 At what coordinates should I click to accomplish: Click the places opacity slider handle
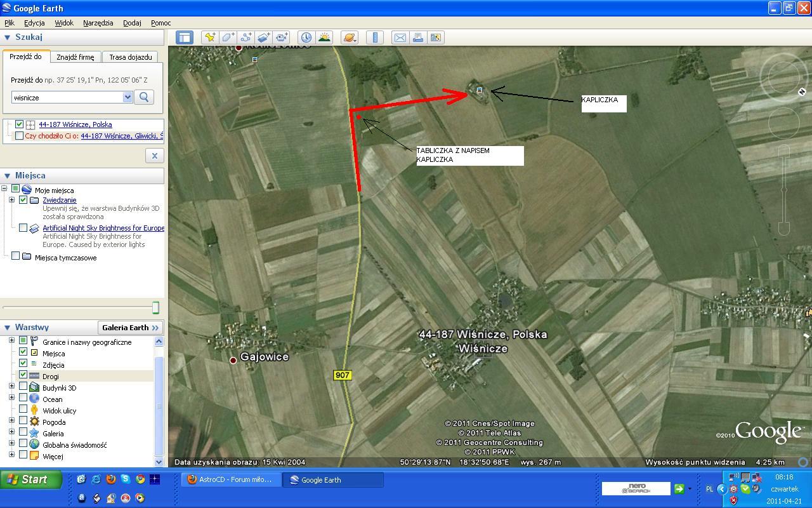click(x=155, y=307)
